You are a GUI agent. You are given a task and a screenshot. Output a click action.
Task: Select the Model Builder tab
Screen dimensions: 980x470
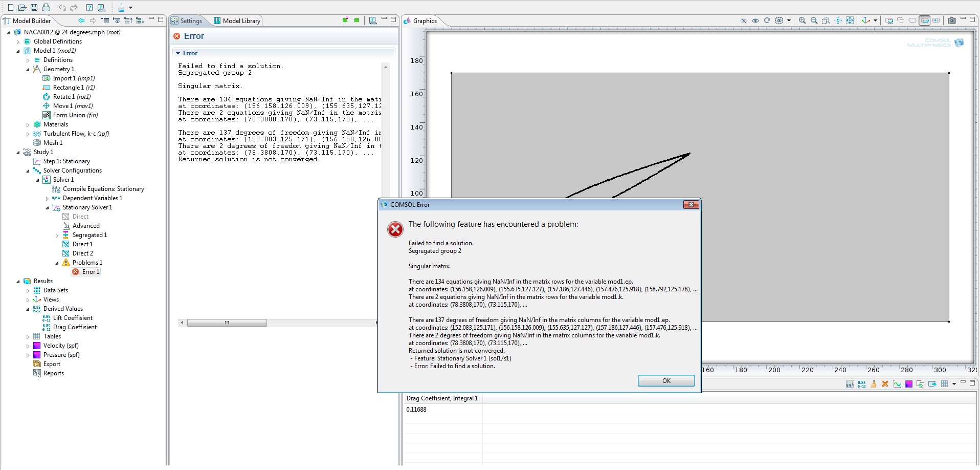pos(28,20)
